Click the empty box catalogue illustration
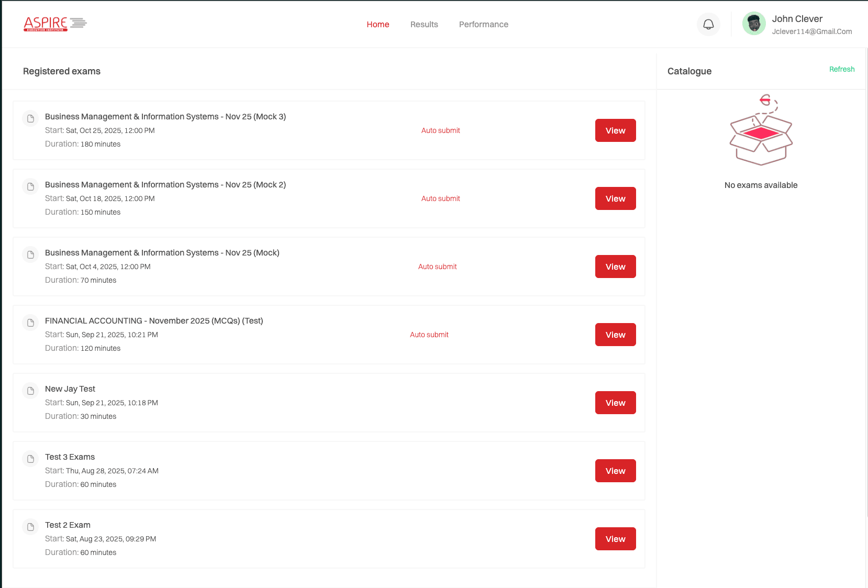 click(761, 130)
